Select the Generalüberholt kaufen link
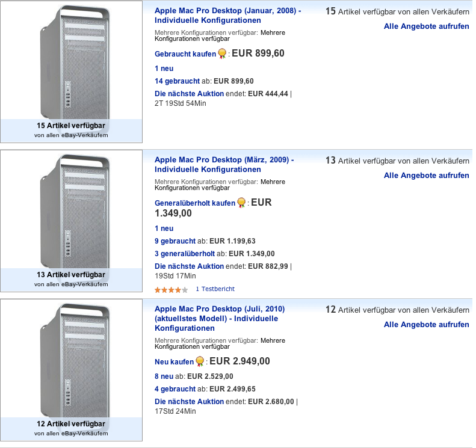476x448 pixels. (195, 203)
